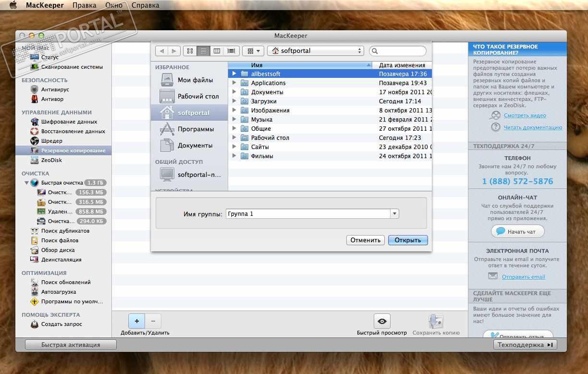Screen dimensions: 588x374
Task: Click the plus add button
Action: [x=137, y=321]
